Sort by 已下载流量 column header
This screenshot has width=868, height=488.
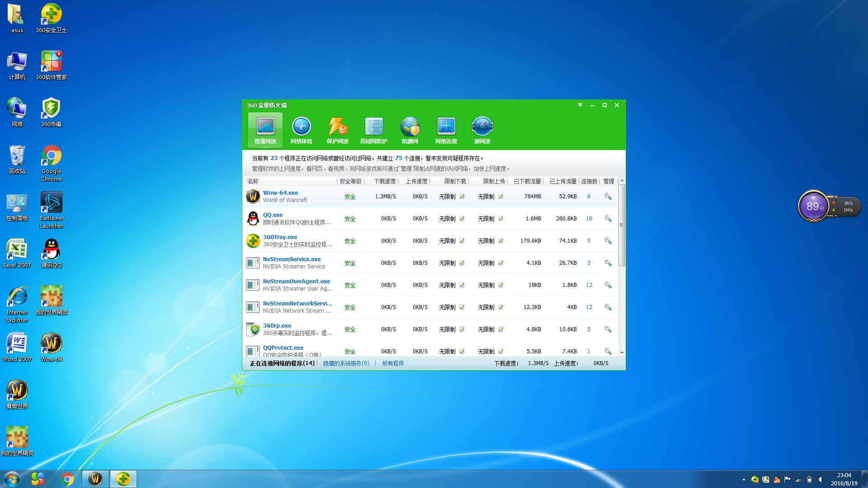(x=527, y=181)
